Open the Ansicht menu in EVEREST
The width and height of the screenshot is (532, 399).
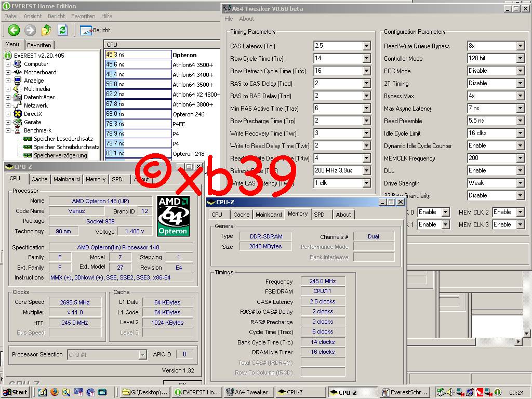click(33, 16)
